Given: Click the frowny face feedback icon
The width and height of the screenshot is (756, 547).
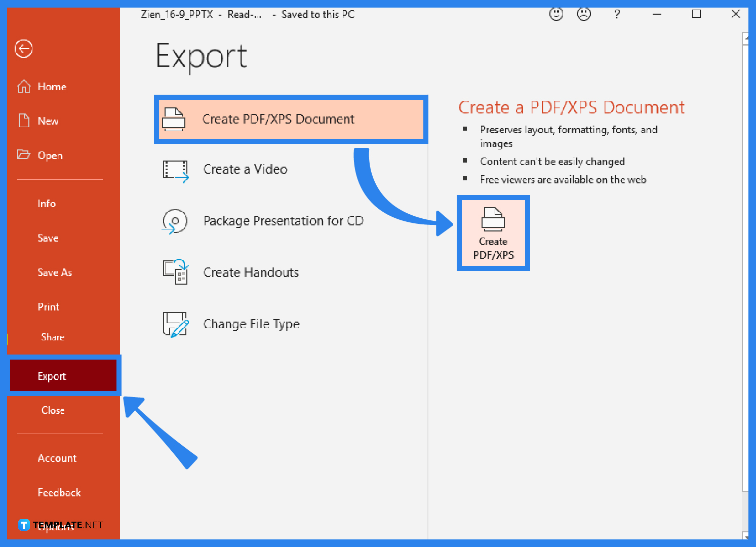Looking at the screenshot, I should pyautogui.click(x=584, y=14).
